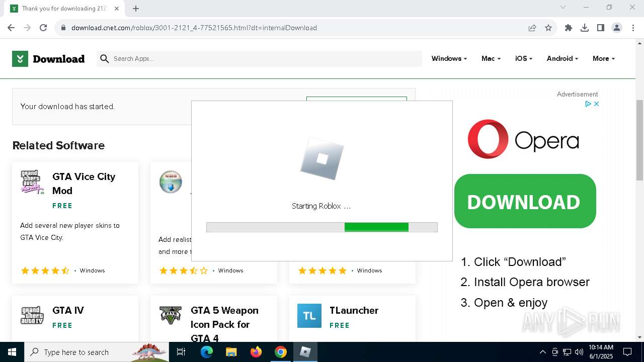
Task: Click the AdChoices triangle icon
Action: pos(588,104)
